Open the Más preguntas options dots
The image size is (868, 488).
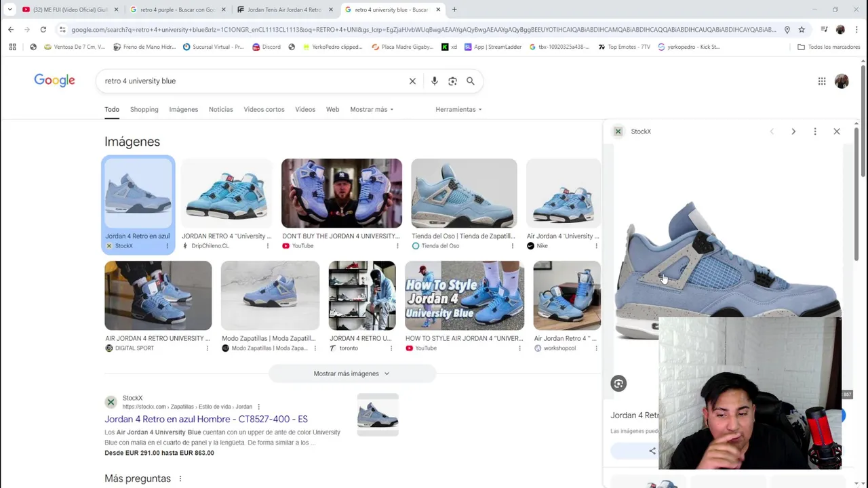pos(180,479)
